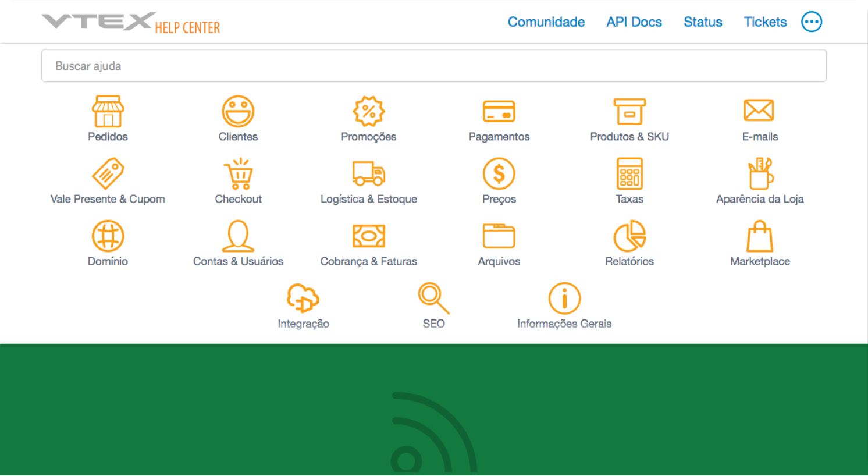Click the blue ellipsis more options button

coord(811,22)
